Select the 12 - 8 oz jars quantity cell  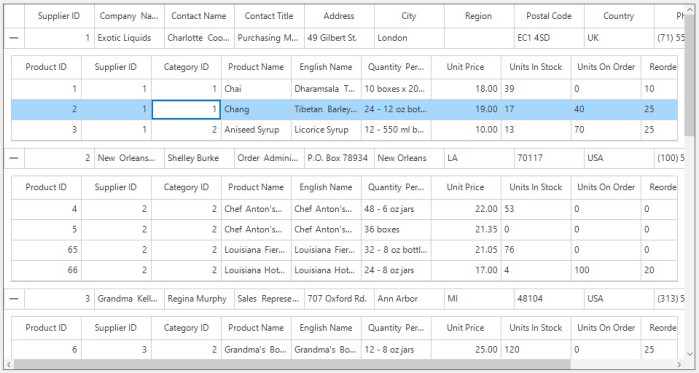pyautogui.click(x=396, y=350)
